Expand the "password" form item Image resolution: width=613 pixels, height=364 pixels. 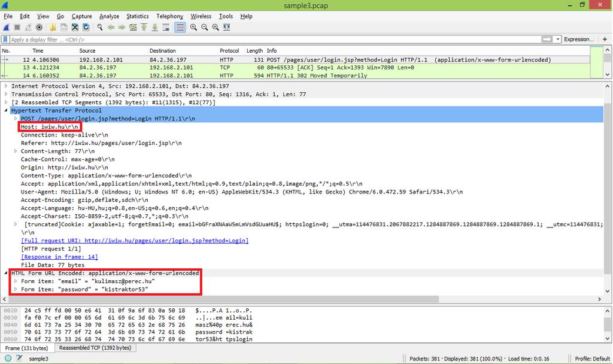click(x=16, y=290)
